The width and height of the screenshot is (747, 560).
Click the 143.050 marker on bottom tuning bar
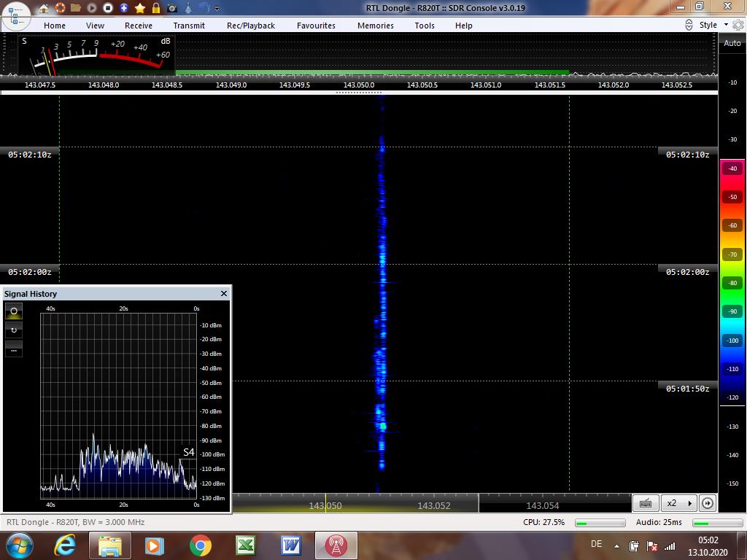(325, 505)
